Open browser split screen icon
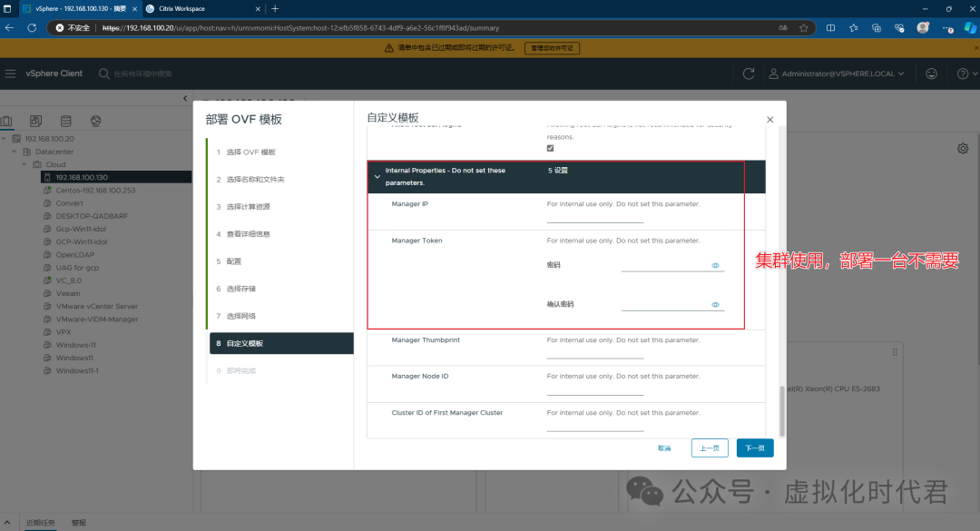Screen dimensions: 980x531 [830, 27]
